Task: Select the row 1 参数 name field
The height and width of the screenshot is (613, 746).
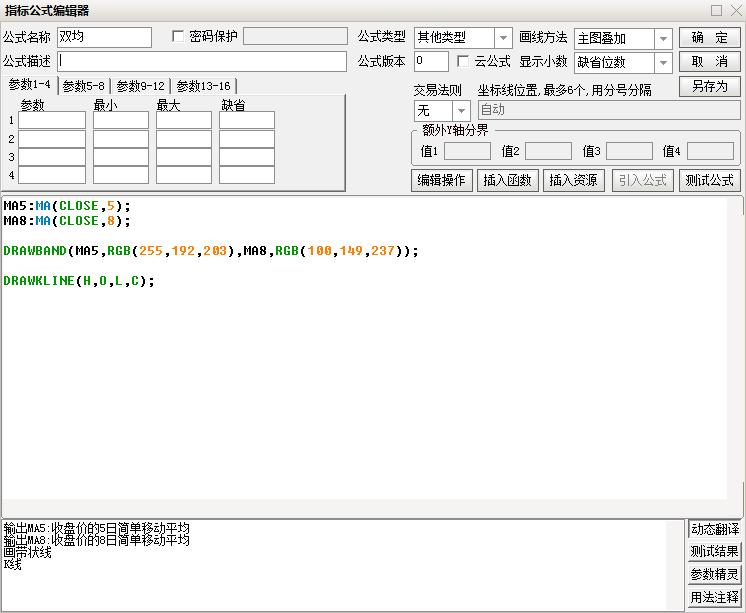Action: pos(52,120)
